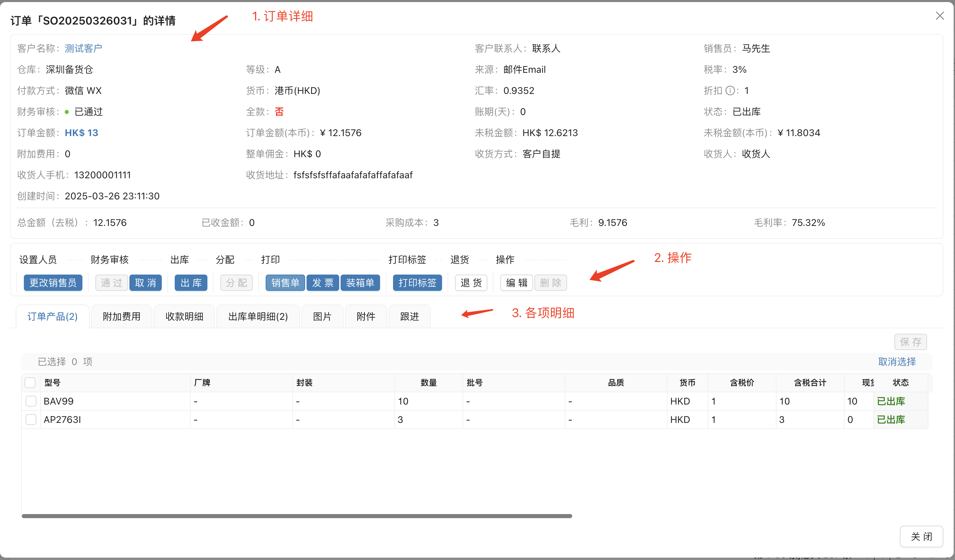
Task: Open customer details via 测试客户 link
Action: pyautogui.click(x=83, y=48)
